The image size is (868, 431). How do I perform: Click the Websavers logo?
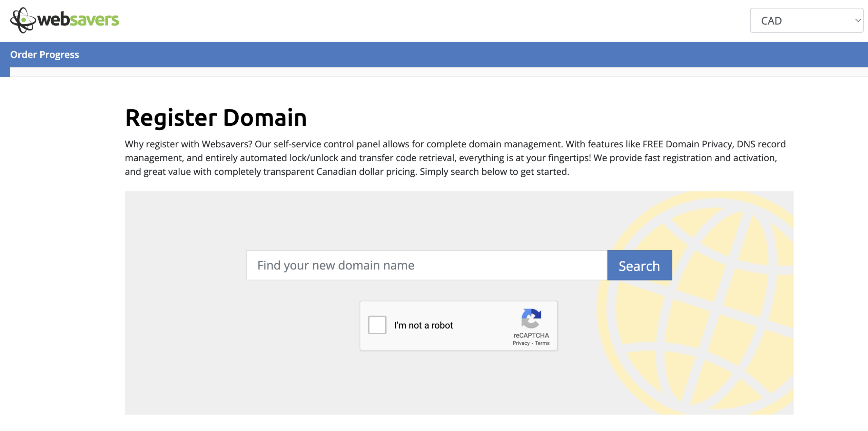tap(64, 20)
